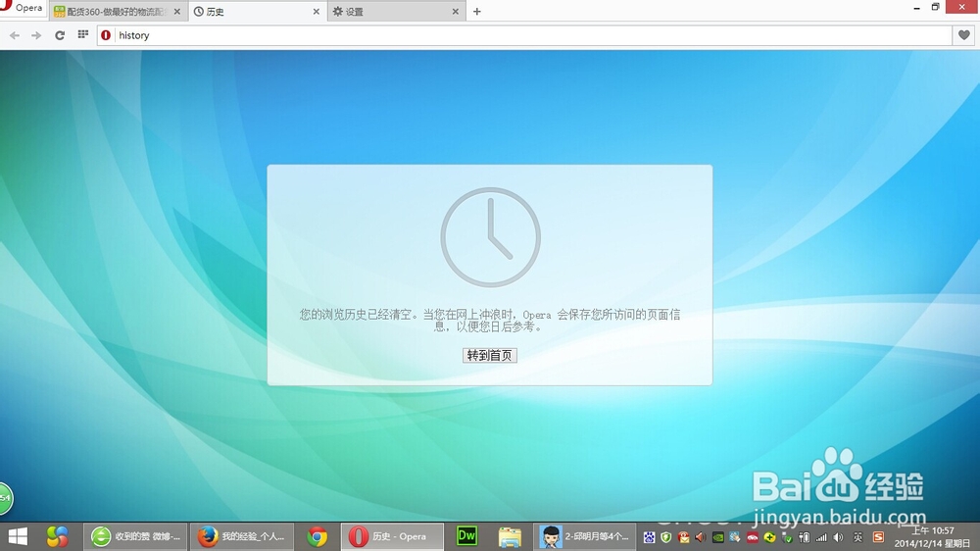This screenshot has height=551, width=980.
Task: Close the 配货360 tab
Action: 176,11
